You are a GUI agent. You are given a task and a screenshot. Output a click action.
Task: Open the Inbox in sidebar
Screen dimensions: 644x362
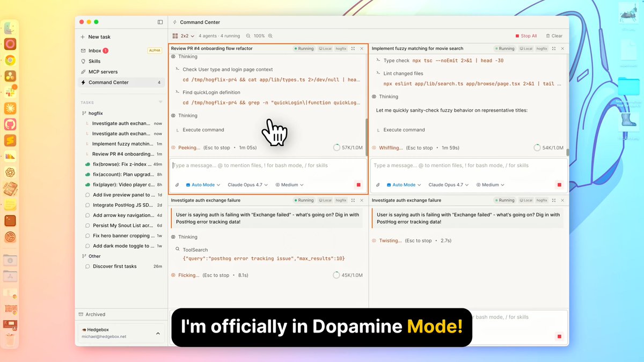point(121,50)
